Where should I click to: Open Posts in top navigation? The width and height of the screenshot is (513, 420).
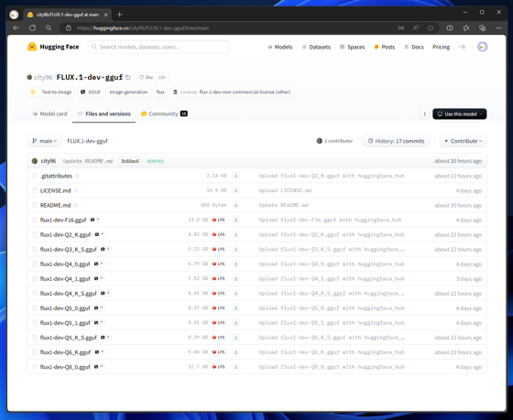[385, 47]
